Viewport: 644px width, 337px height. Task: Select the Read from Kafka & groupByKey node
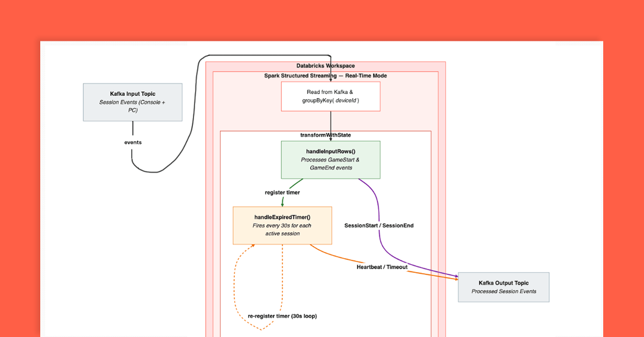coord(331,96)
